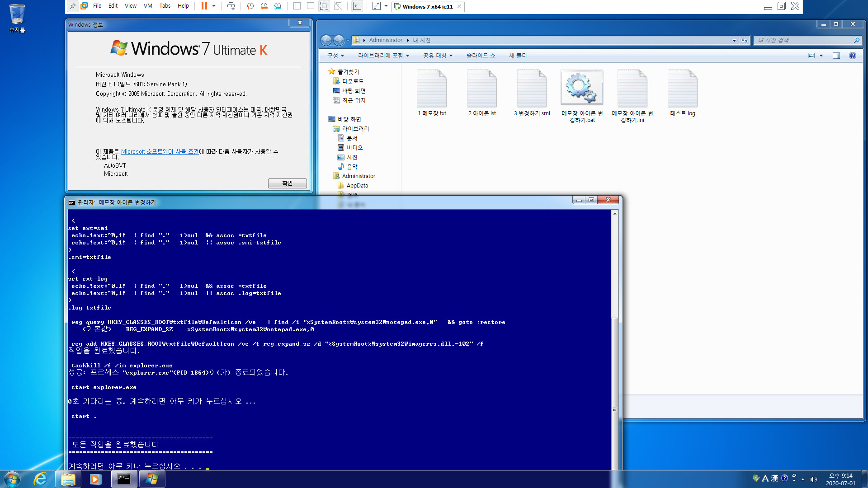The height and width of the screenshot is (488, 868).
Task: Click the refresh button beside address bar
Action: point(745,41)
